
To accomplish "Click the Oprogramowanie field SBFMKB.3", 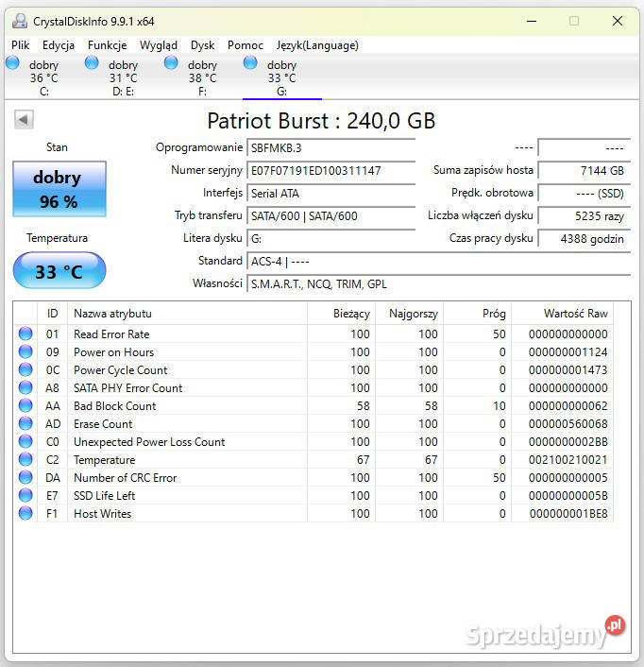I will point(330,147).
